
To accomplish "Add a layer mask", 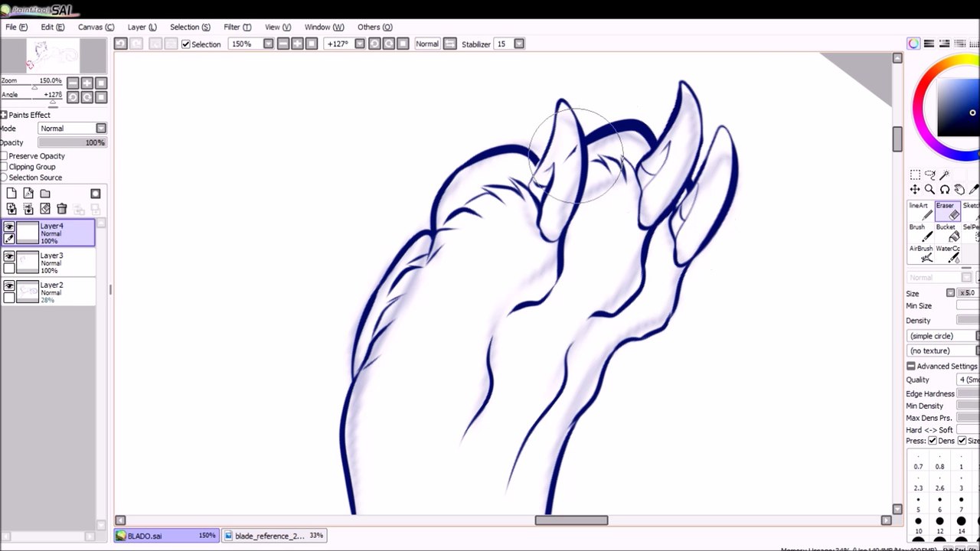I will point(96,194).
